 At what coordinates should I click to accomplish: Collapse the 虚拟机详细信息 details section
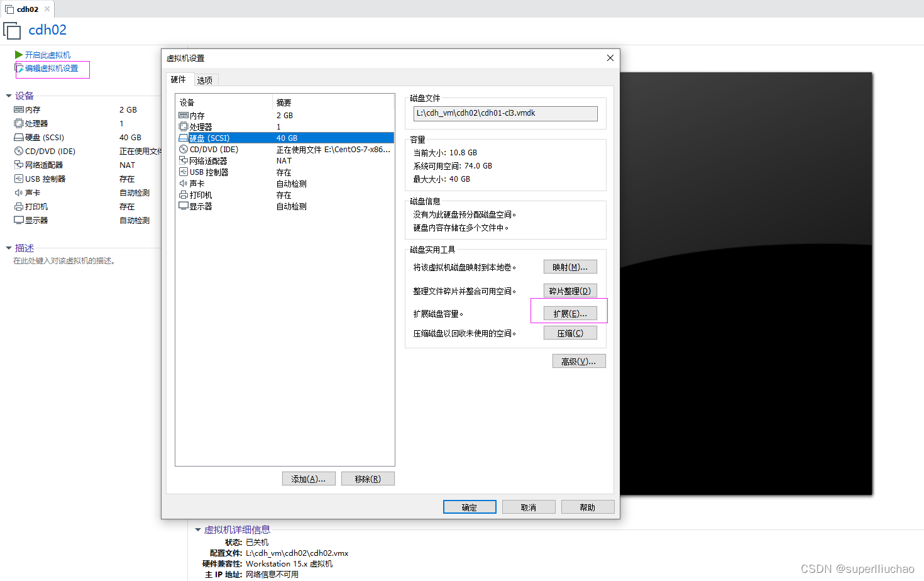(198, 529)
